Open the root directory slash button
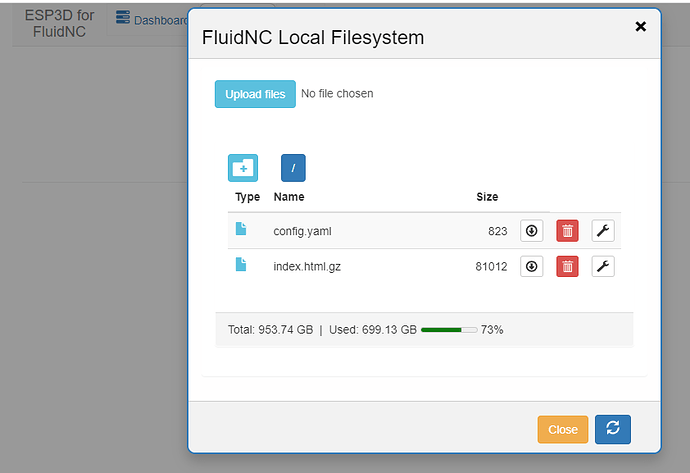Viewport: 690px width, 473px height. pos(293,168)
